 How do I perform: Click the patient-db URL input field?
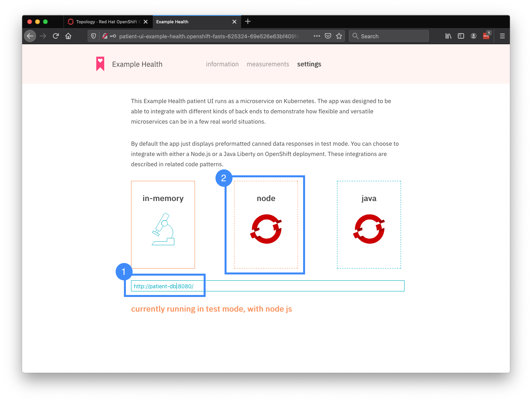pyautogui.click(x=268, y=286)
